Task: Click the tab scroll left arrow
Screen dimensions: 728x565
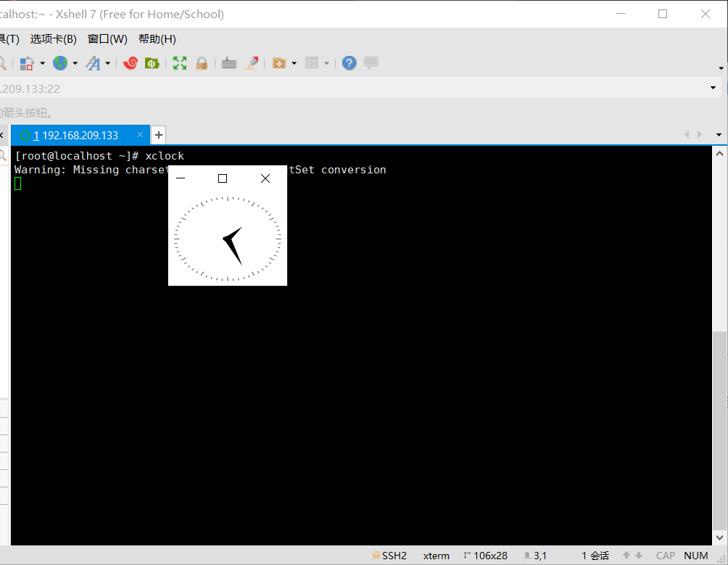Action: click(x=687, y=135)
